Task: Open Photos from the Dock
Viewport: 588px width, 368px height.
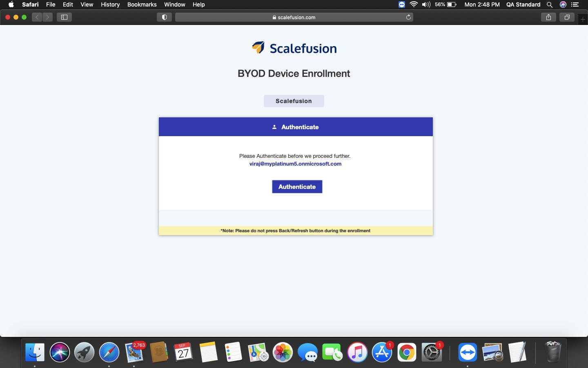Action: tap(283, 352)
